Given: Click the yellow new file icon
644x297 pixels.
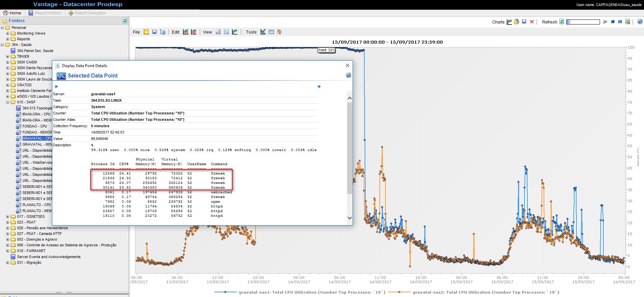Looking at the screenshot, I should click(146, 32).
